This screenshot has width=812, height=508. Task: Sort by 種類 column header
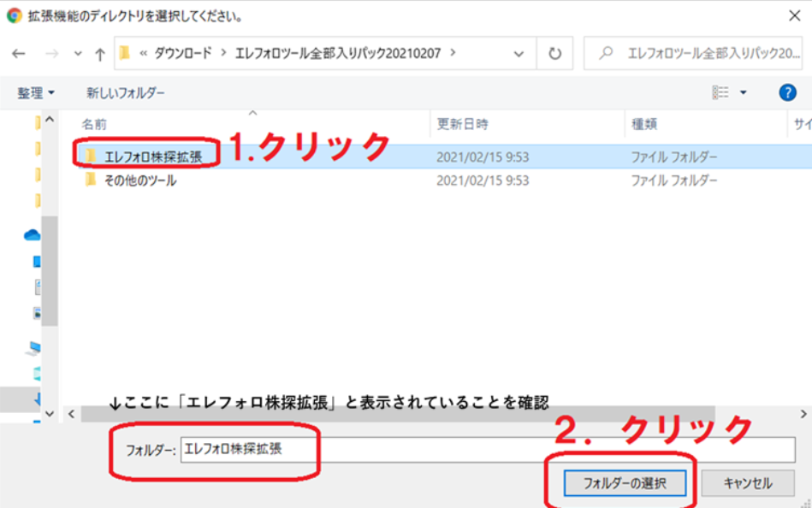pos(644,124)
